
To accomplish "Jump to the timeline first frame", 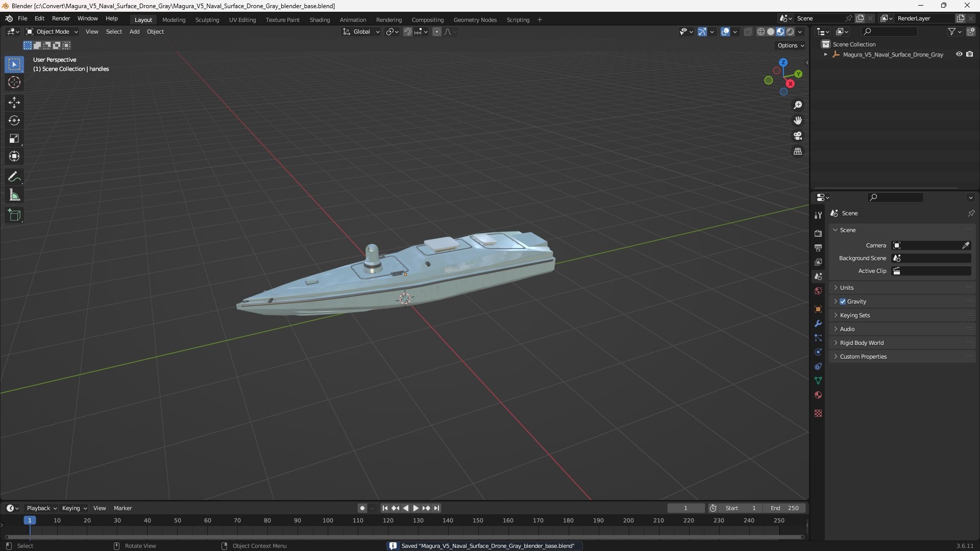I will click(x=385, y=508).
